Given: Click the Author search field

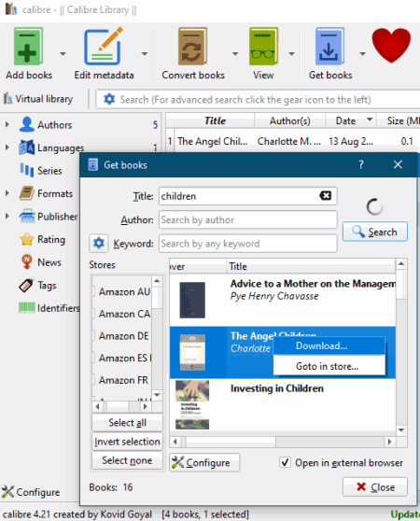Looking at the screenshot, I should [x=247, y=219].
